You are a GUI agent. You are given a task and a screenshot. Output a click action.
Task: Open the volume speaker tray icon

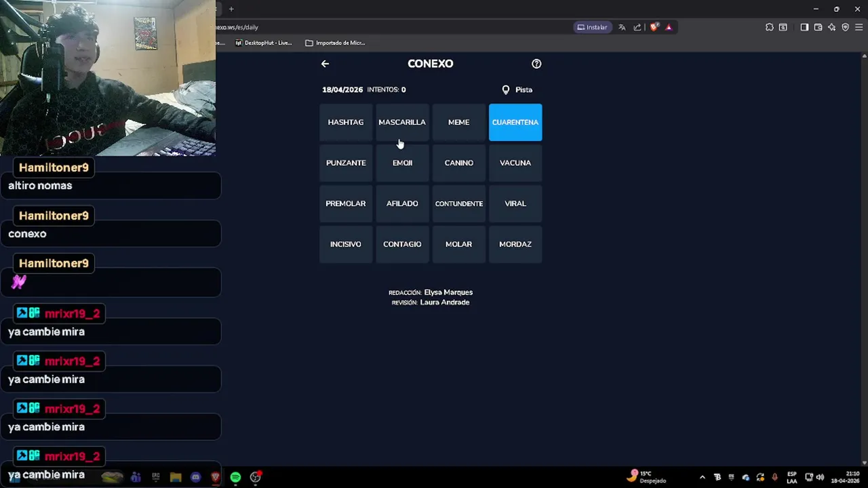pyautogui.click(x=820, y=477)
